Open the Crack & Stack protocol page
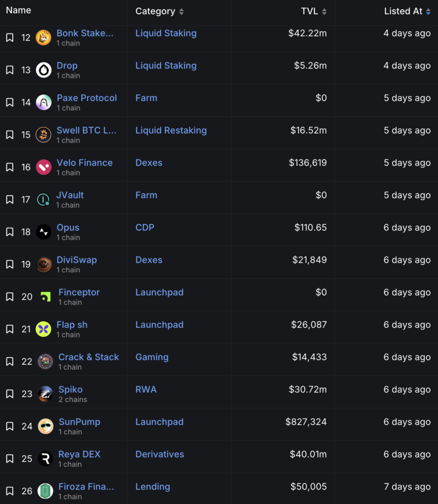Screen dimensions: 438x504 click(89, 357)
